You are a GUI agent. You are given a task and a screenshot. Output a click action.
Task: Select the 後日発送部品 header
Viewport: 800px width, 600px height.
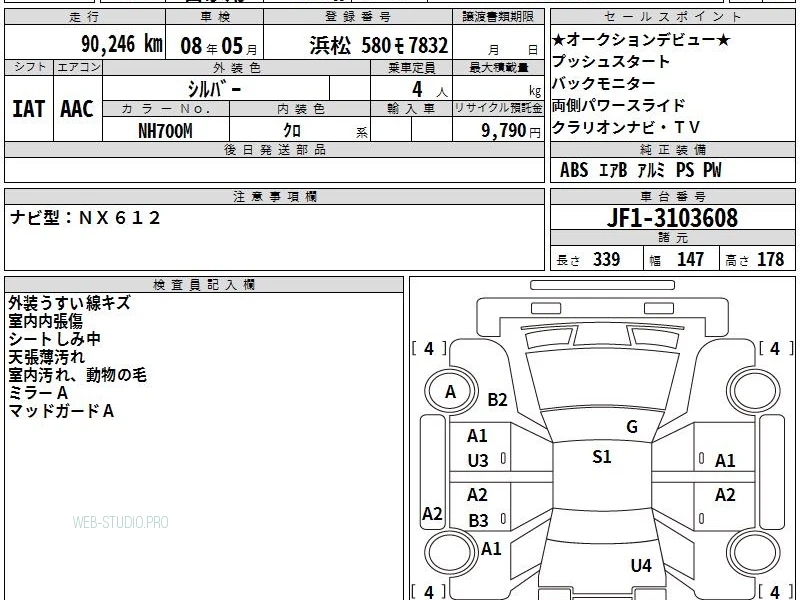(274, 149)
